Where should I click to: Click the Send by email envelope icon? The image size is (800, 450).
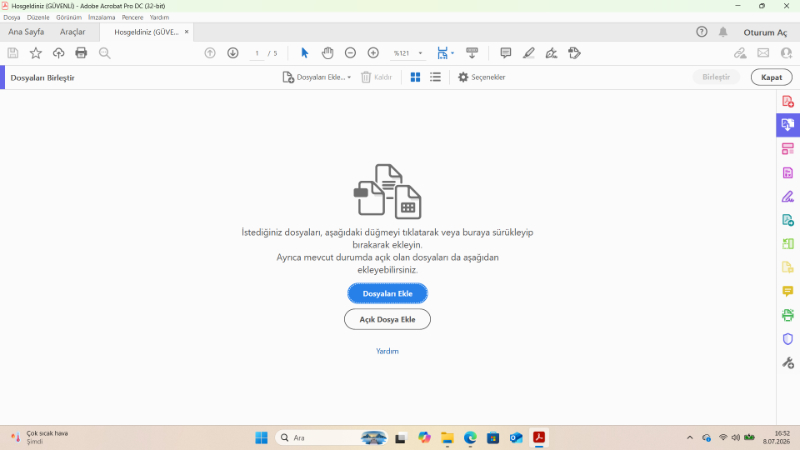pyautogui.click(x=763, y=53)
